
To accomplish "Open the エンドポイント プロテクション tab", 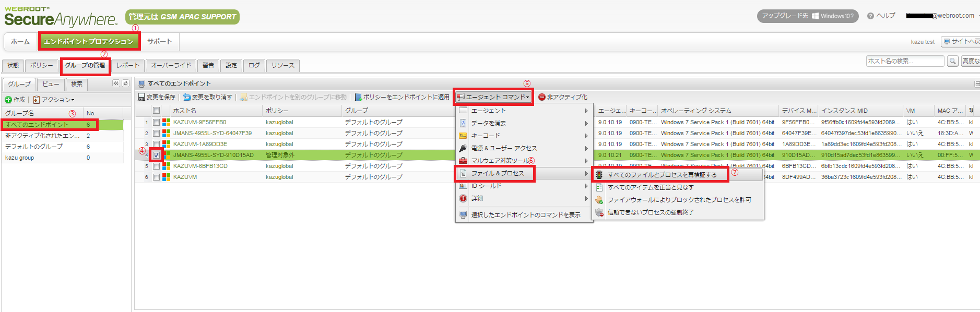I will tap(89, 41).
